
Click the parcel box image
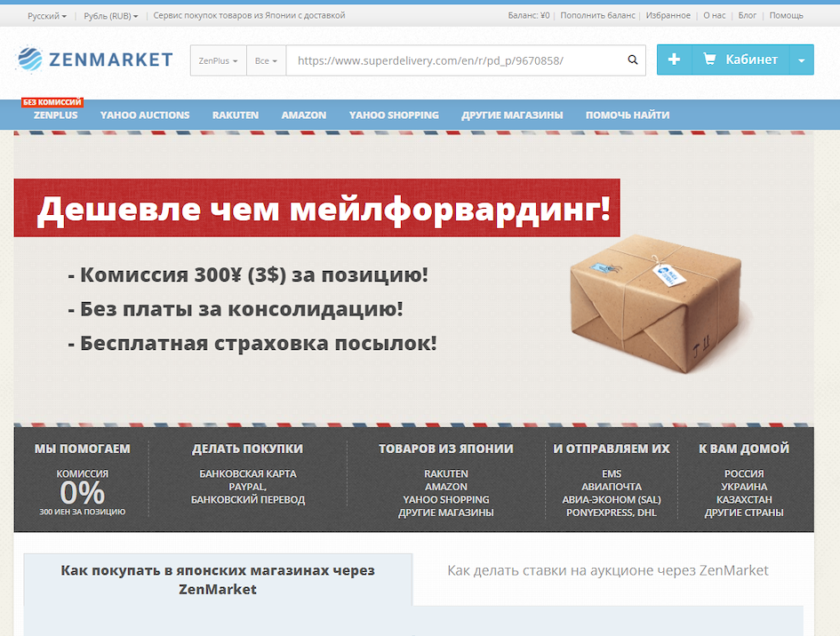656,303
